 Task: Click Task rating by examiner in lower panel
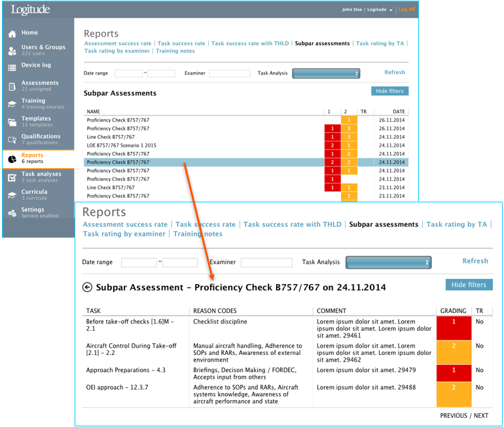point(124,234)
